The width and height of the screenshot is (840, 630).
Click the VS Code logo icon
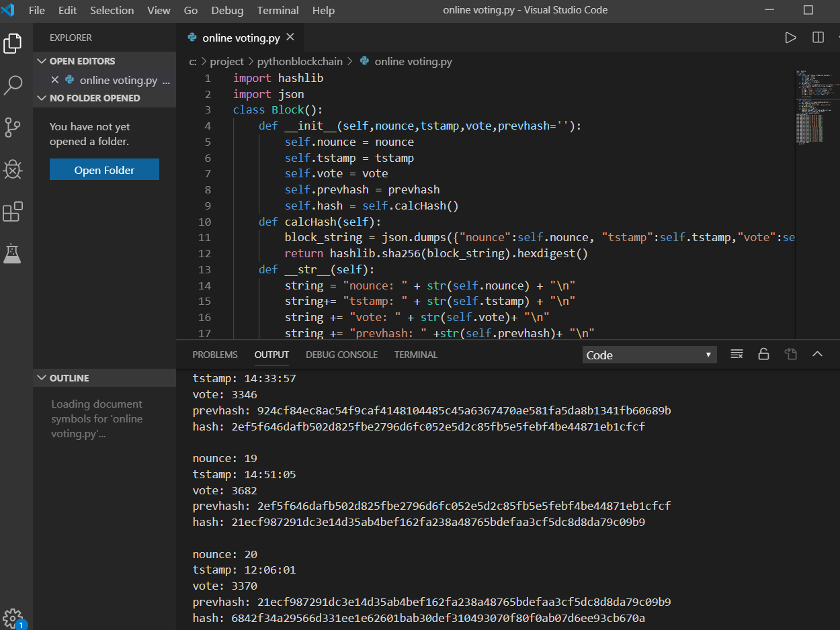(x=8, y=10)
